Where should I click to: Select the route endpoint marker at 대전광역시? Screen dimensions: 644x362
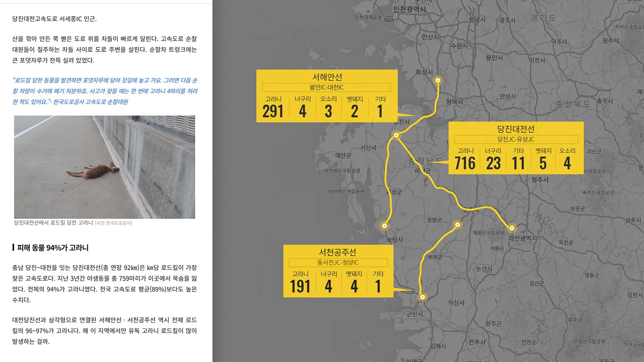(512, 228)
